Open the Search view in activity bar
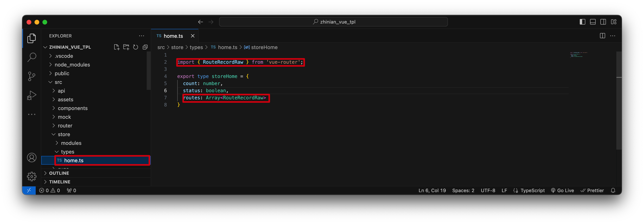 tap(32, 57)
